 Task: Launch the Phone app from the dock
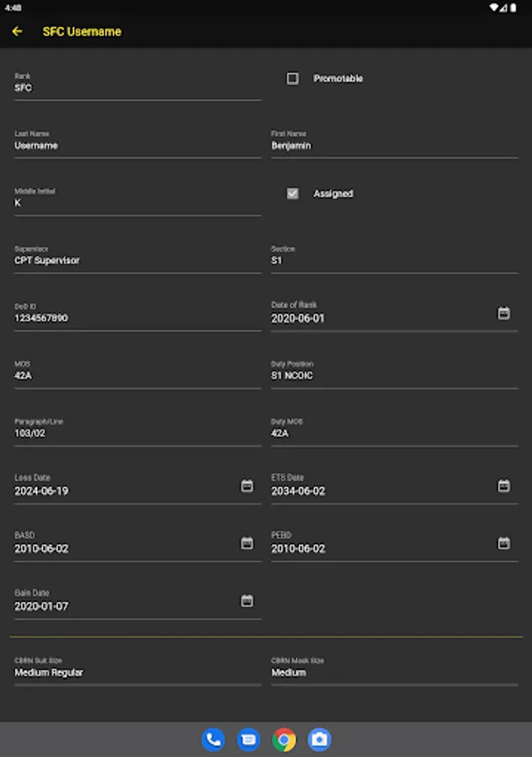point(213,739)
